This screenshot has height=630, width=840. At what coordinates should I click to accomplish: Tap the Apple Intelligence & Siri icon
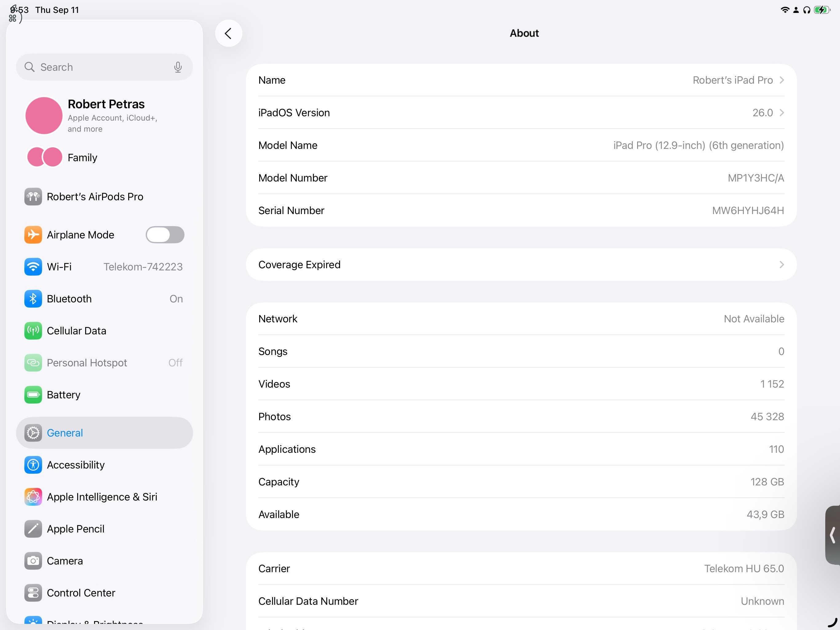(33, 497)
